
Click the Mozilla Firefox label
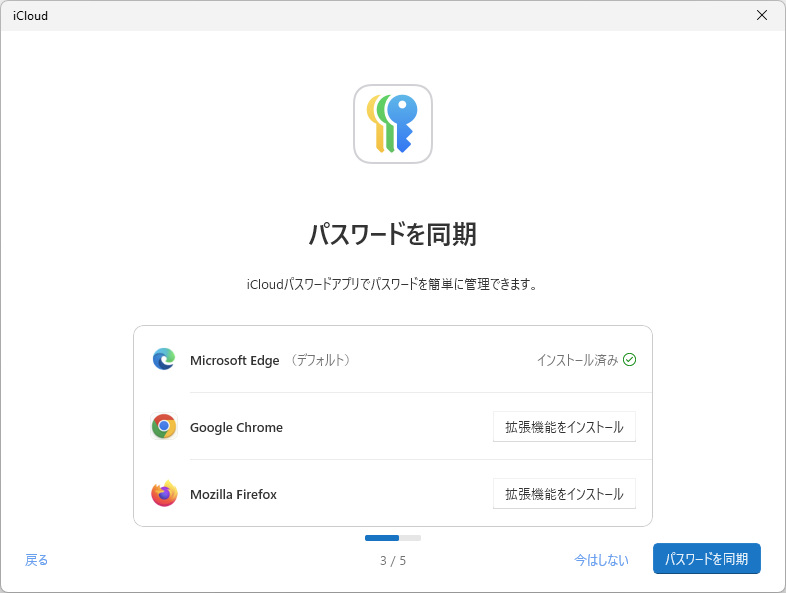tap(233, 495)
